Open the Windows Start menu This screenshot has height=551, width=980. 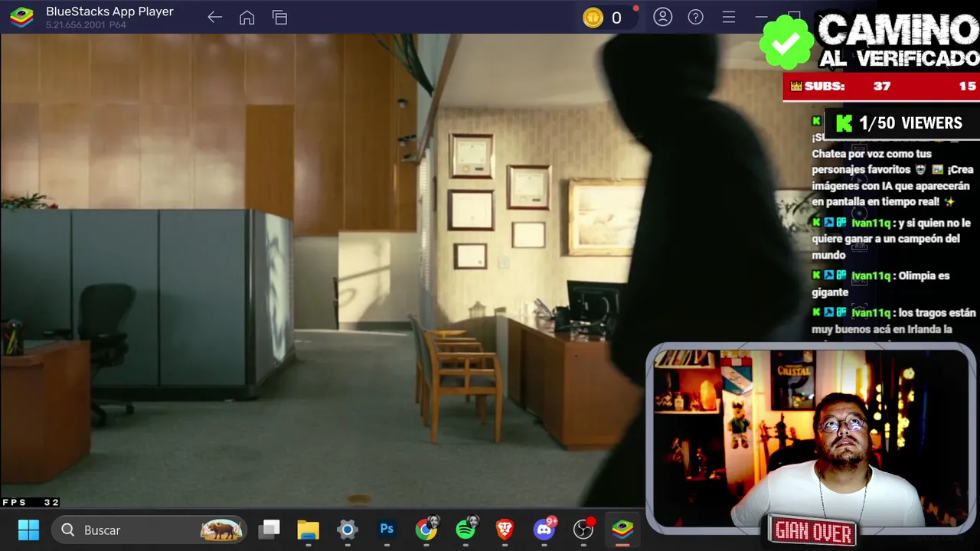pyautogui.click(x=28, y=530)
